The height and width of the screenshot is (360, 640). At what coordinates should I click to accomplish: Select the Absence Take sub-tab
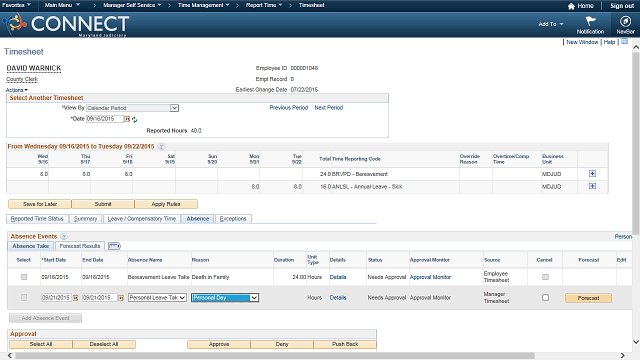coord(31,246)
